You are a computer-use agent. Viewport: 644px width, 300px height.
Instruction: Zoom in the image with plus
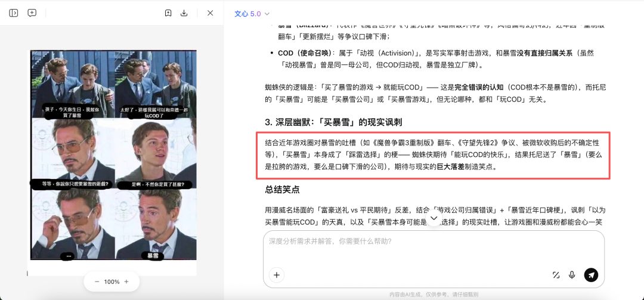[x=126, y=282]
